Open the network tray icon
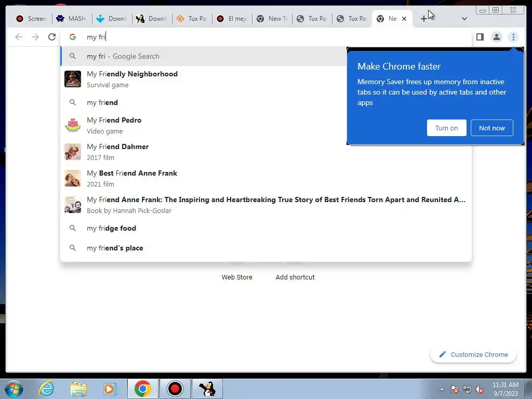 click(x=467, y=389)
